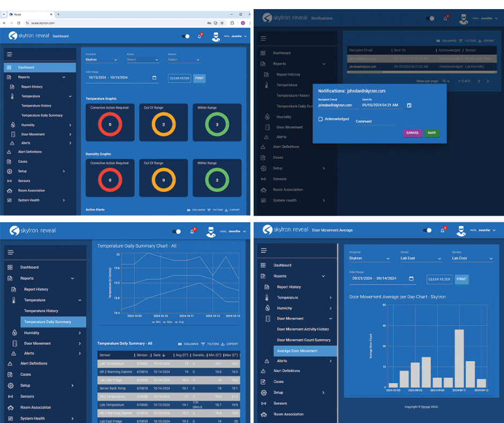
Task: Select Door Movement Activity History menu item
Action: (303, 329)
